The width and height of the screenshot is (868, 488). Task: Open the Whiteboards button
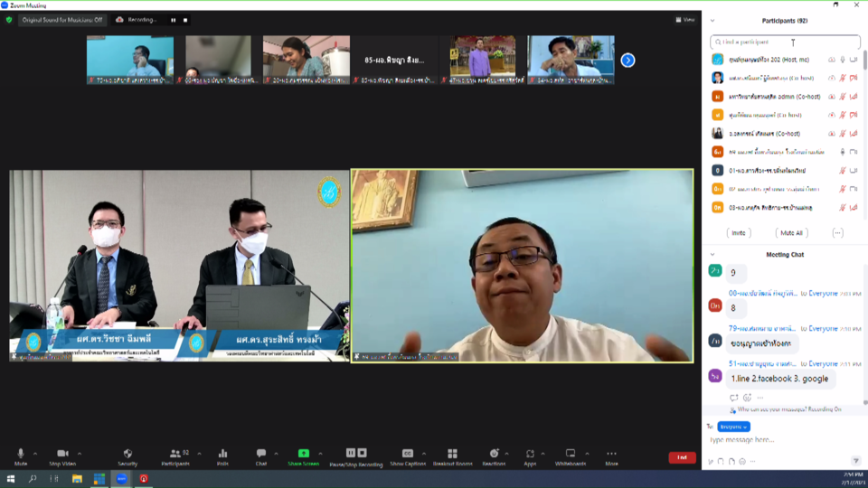point(571,457)
